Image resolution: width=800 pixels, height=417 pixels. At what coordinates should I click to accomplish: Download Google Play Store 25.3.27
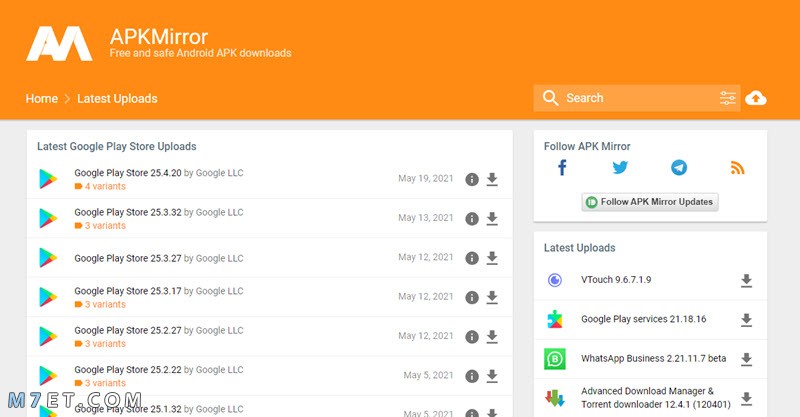click(492, 258)
